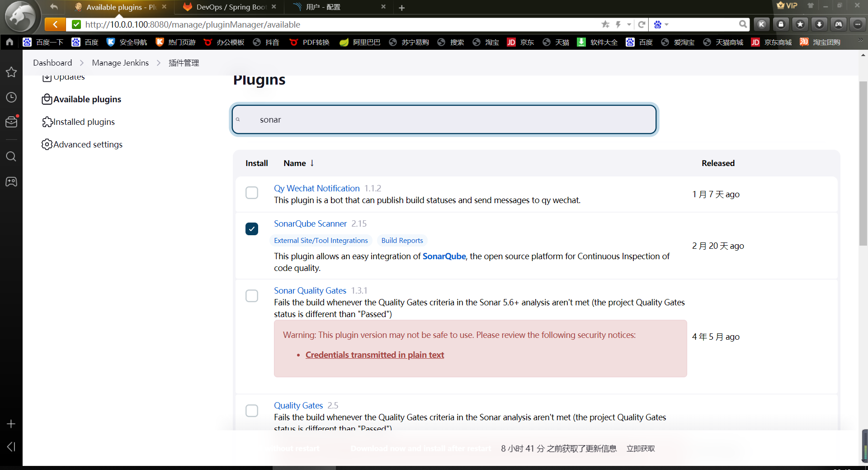Go to Manage Jenkins breadcrumb
Screen dimensions: 868x470
pyautogui.click(x=120, y=63)
